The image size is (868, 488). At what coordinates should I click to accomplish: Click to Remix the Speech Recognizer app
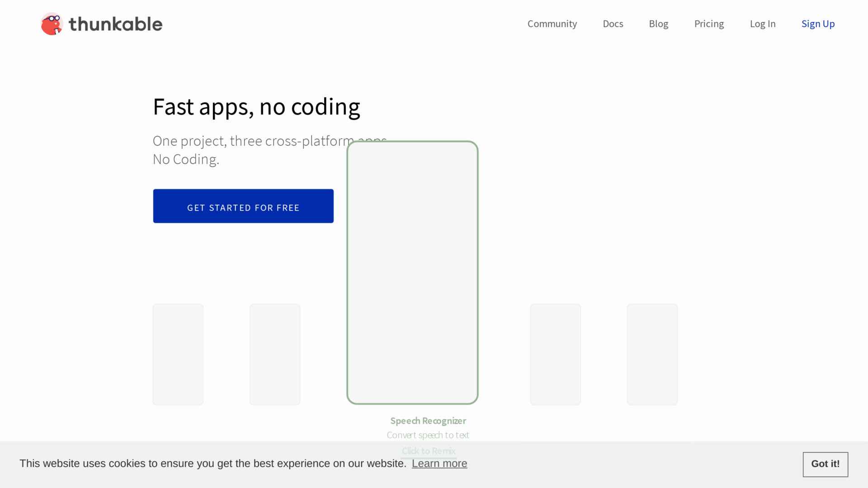428,450
